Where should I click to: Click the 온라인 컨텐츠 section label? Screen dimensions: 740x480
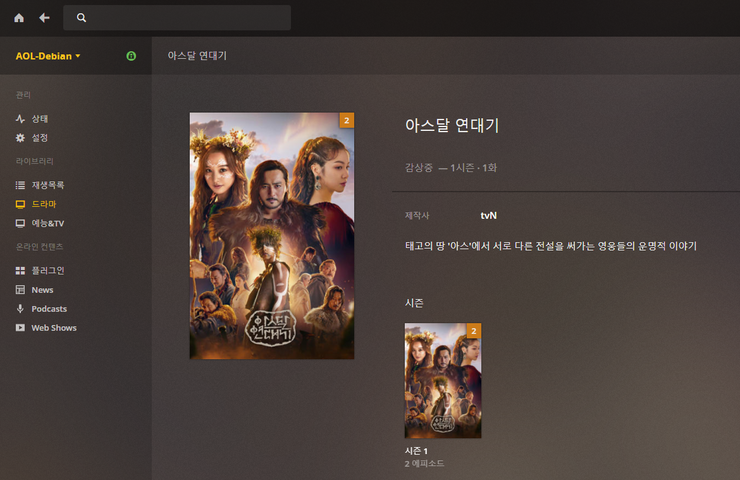point(39,246)
